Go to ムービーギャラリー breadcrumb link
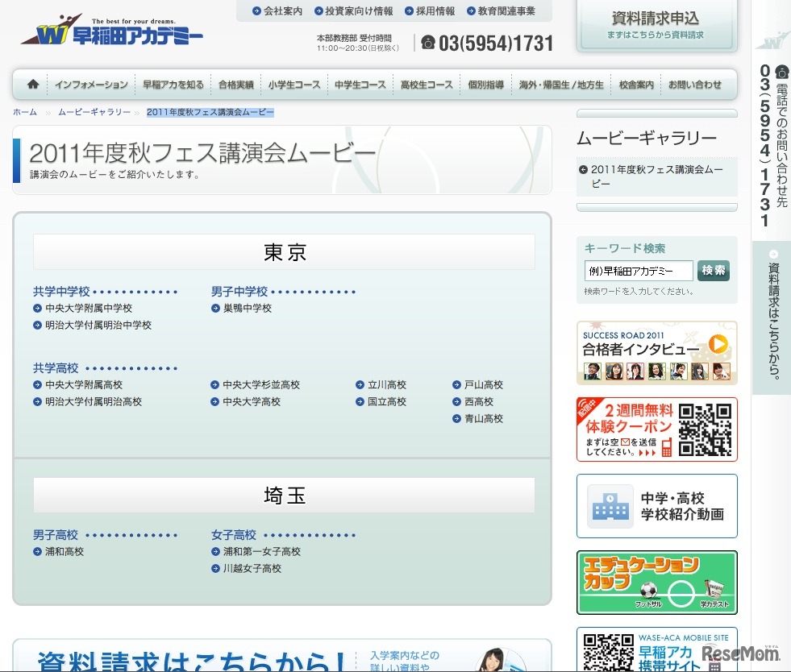This screenshot has width=791, height=672. click(94, 112)
